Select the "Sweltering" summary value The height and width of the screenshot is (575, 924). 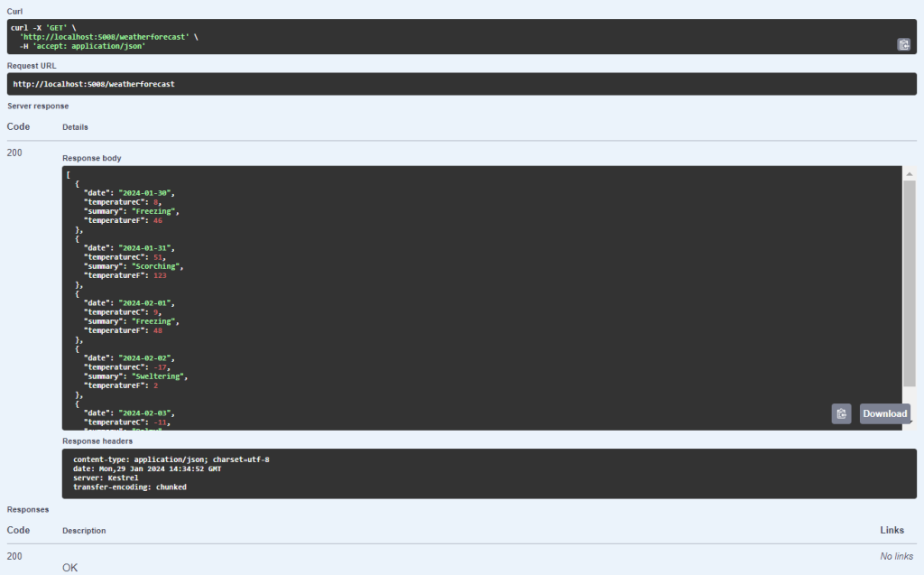pyautogui.click(x=160, y=376)
